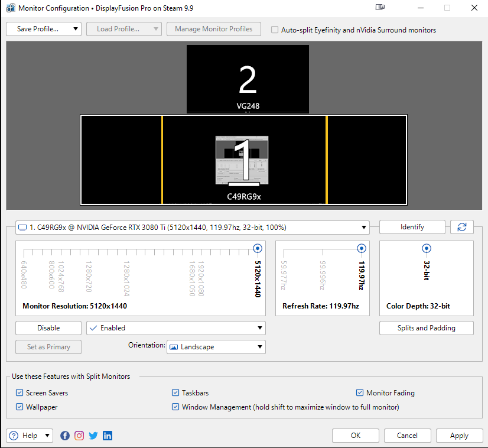The height and width of the screenshot is (448, 488).
Task: Open the Instagram link icon
Action: tap(79, 436)
